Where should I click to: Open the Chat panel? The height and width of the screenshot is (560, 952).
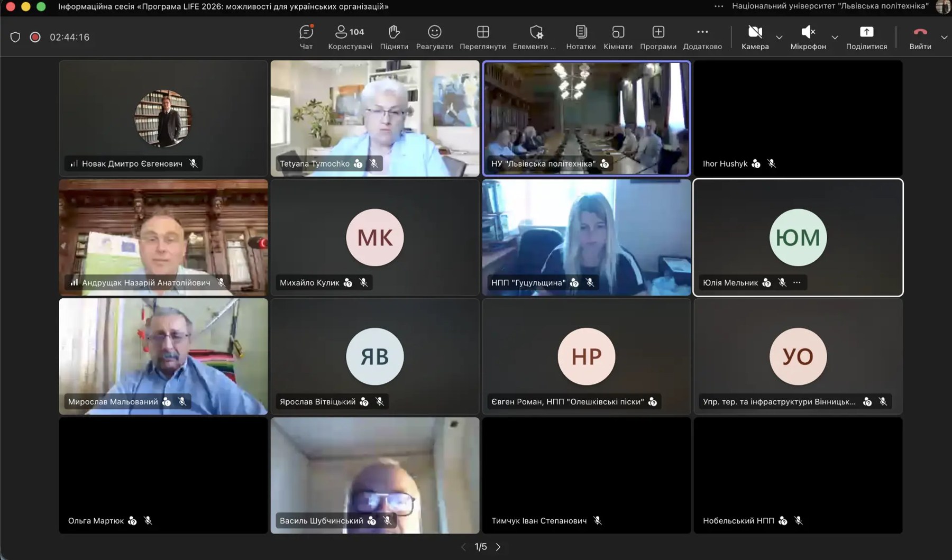click(x=306, y=37)
